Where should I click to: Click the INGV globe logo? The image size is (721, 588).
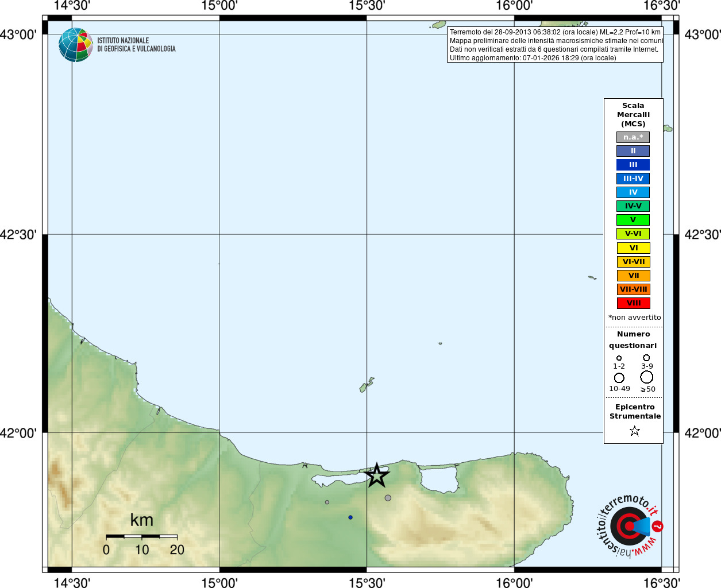point(75,45)
